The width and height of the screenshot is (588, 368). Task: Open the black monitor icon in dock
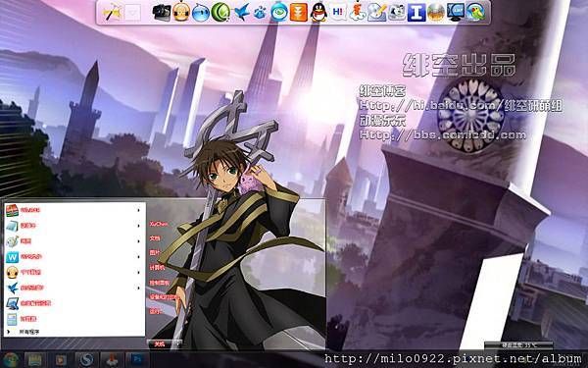coord(456,12)
